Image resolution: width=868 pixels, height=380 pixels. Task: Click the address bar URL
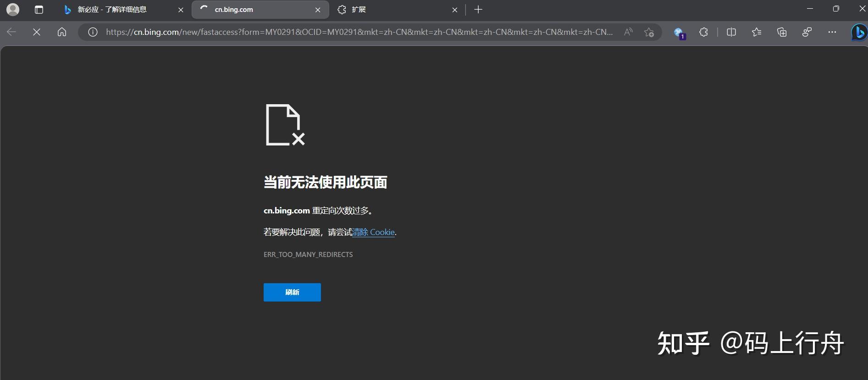(359, 32)
